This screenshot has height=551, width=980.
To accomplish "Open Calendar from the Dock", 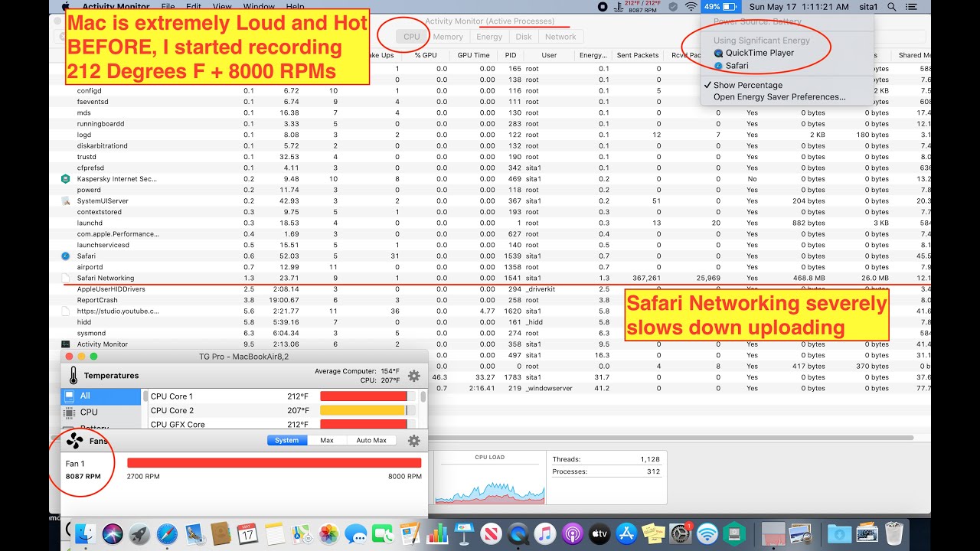I will pos(247,533).
